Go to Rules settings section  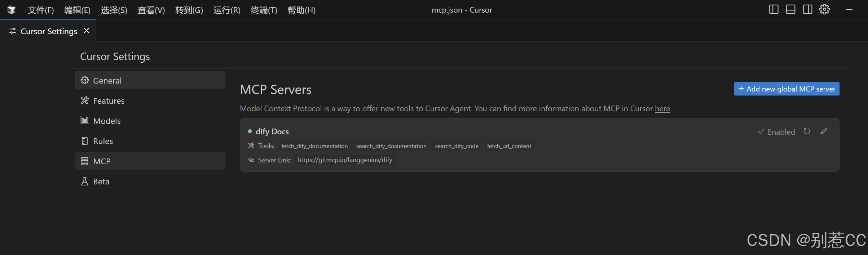(x=150, y=141)
